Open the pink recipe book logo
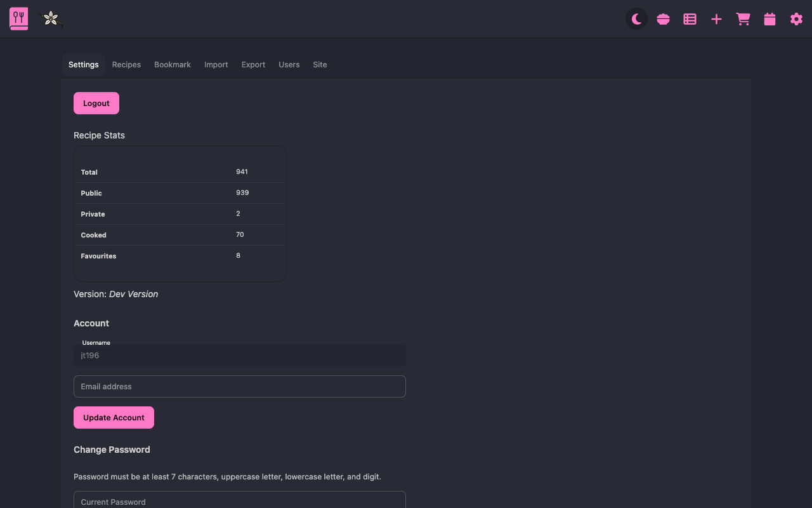This screenshot has width=812, height=508. point(19,18)
